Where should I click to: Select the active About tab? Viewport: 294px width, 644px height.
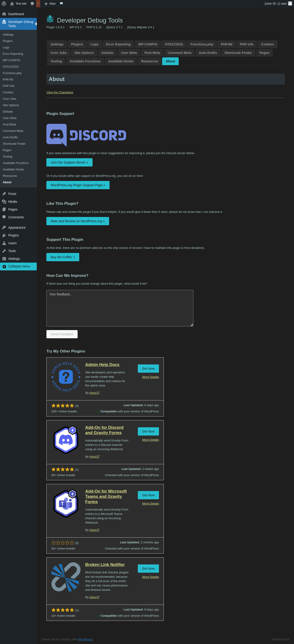(x=170, y=61)
